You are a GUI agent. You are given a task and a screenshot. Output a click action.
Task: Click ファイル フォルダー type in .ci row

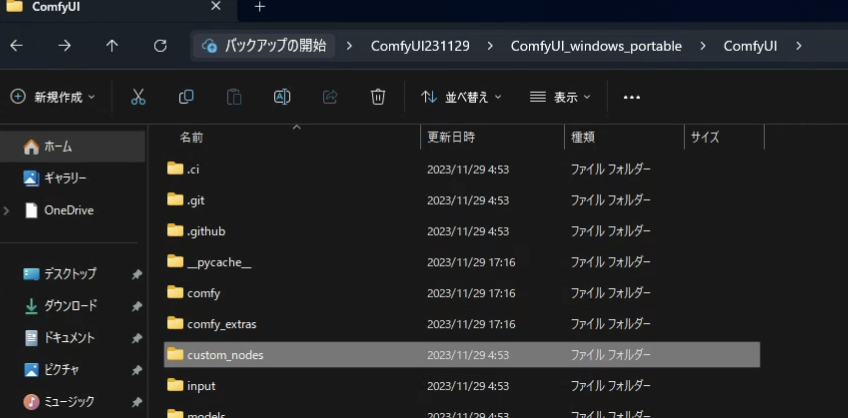pyautogui.click(x=611, y=169)
